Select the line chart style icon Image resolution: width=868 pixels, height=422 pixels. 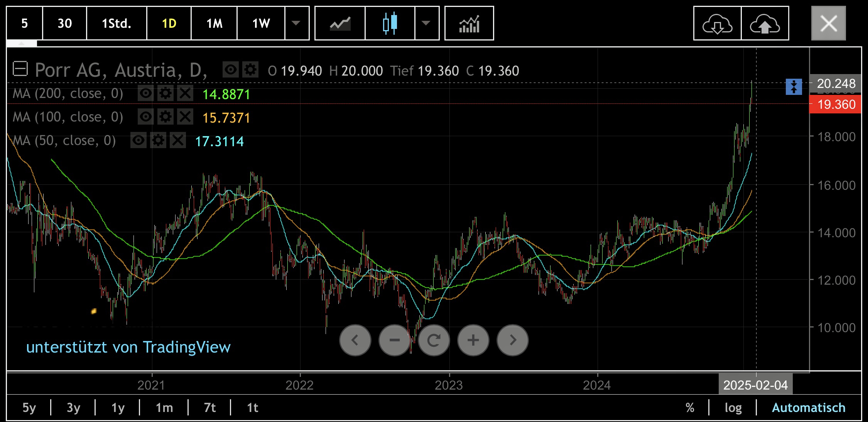coord(340,24)
